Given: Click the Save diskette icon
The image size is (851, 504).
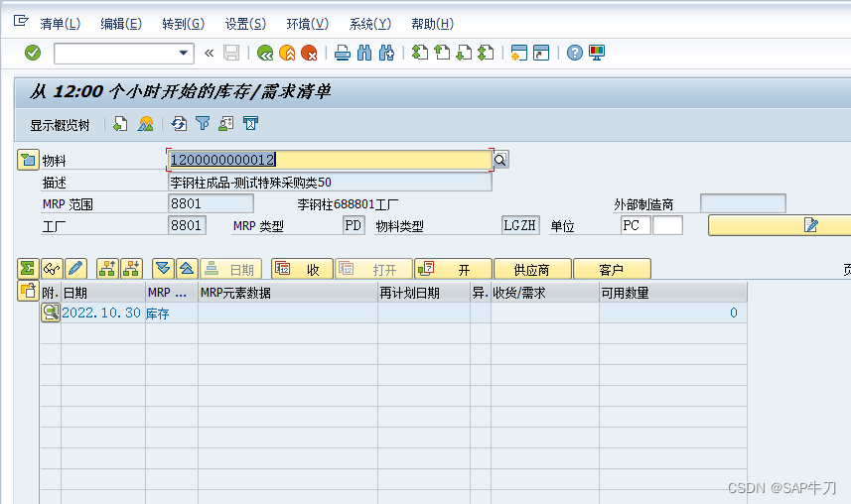Looking at the screenshot, I should pos(231,53).
